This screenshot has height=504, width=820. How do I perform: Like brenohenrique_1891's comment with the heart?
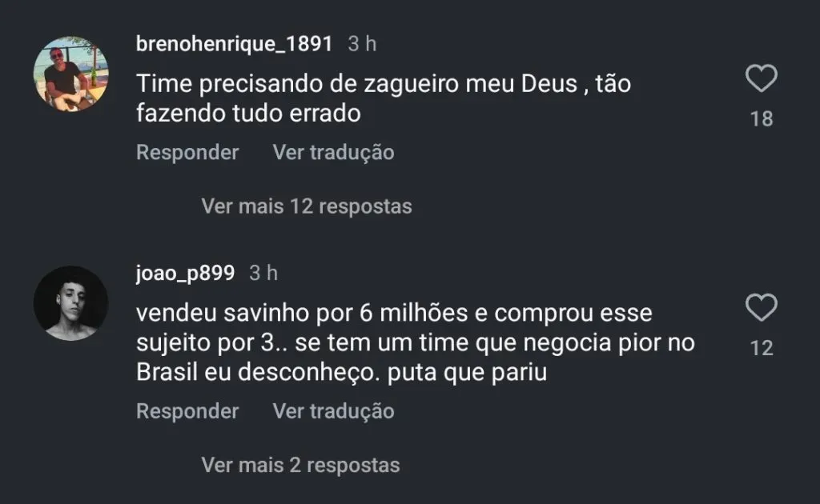(761, 79)
